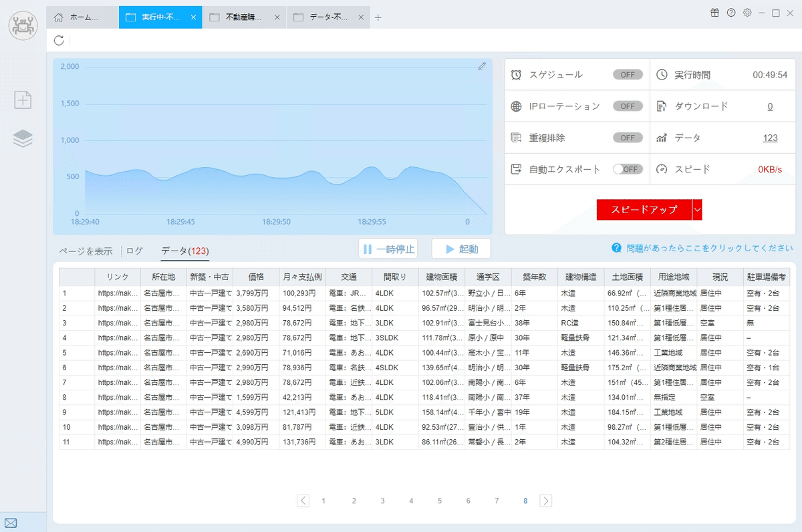Screen dimensions: 802x532
Task: Switch to the ホーム tab
Action: click(84, 17)
